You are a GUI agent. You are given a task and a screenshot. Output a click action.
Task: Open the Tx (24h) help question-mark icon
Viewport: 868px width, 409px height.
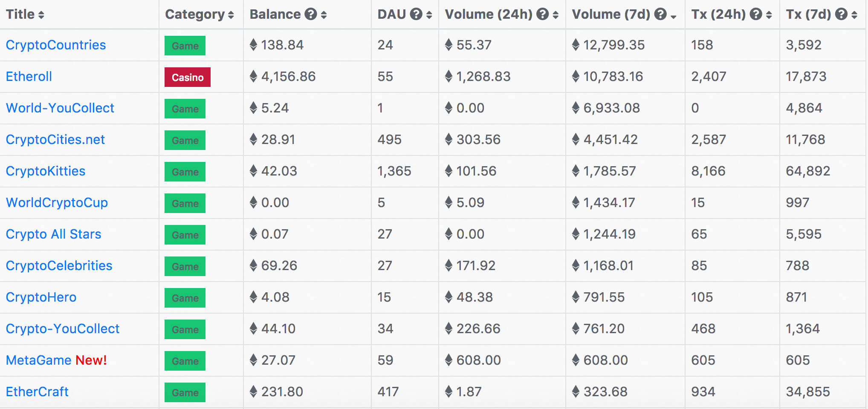click(756, 14)
